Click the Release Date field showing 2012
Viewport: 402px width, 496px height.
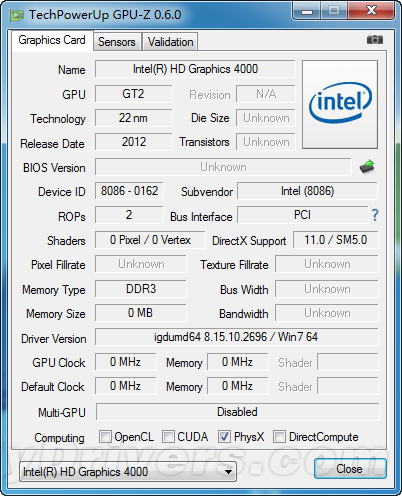[x=134, y=142]
